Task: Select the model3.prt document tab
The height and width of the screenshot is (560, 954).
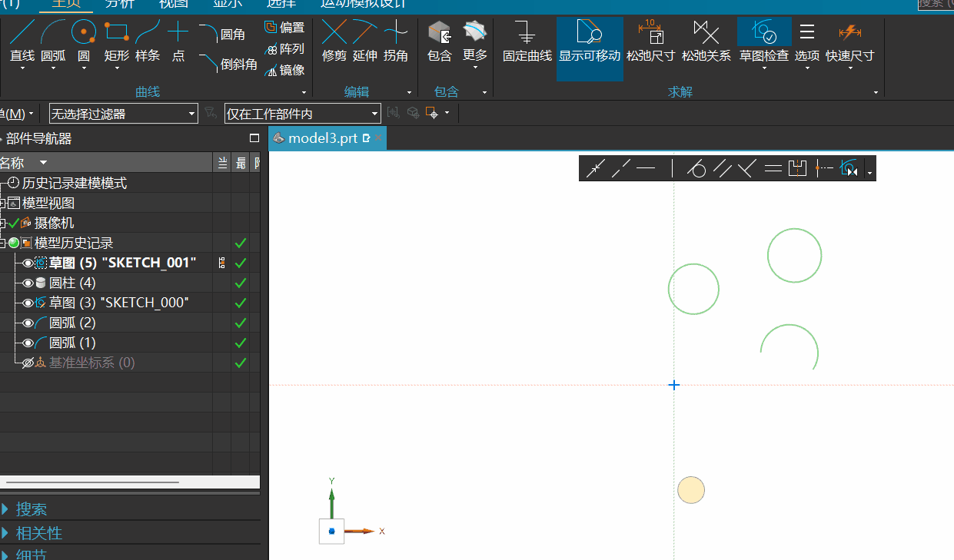Action: [322, 139]
